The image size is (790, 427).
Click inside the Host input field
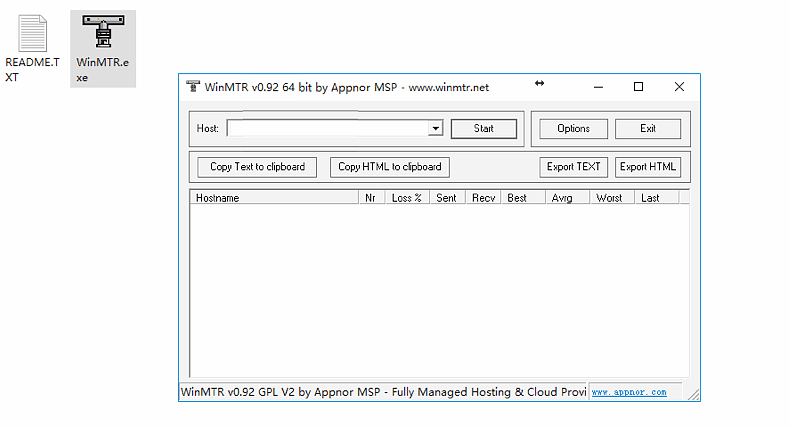click(x=327, y=129)
